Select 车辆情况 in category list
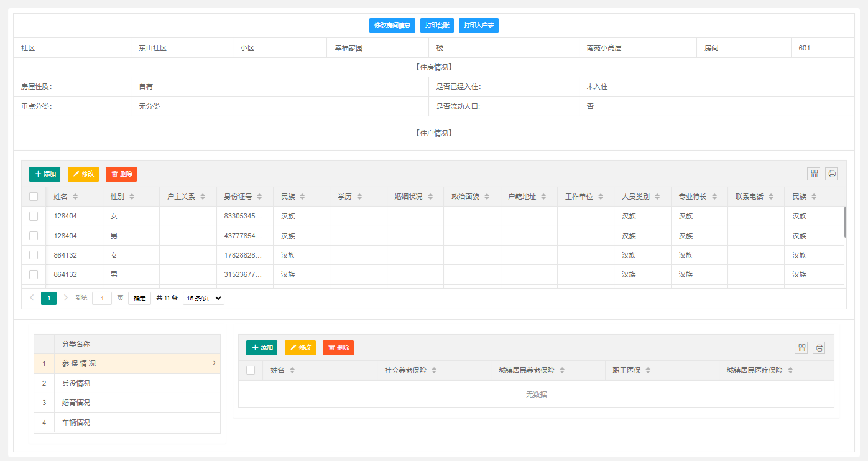This screenshot has height=461, width=868. [76, 422]
